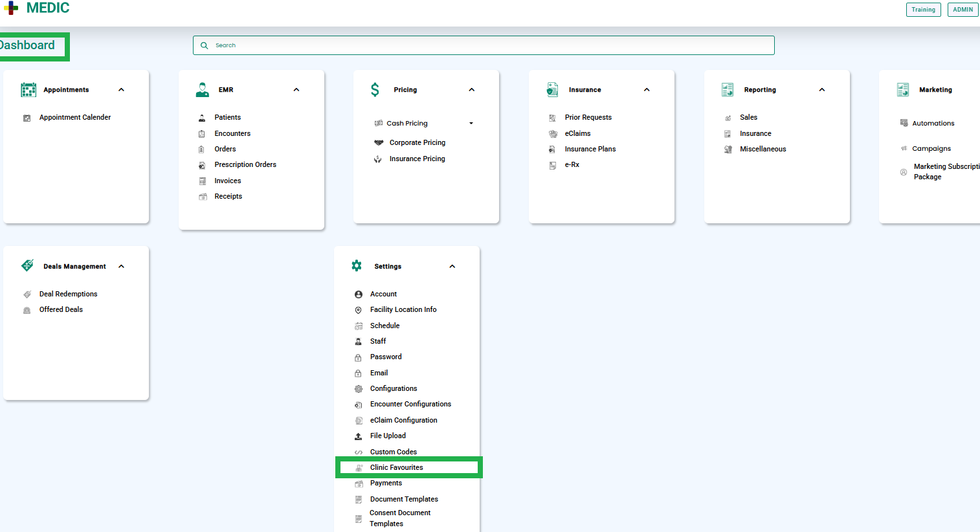Image resolution: width=980 pixels, height=532 pixels.
Task: Open Consent Document Templates
Action: tap(400, 518)
